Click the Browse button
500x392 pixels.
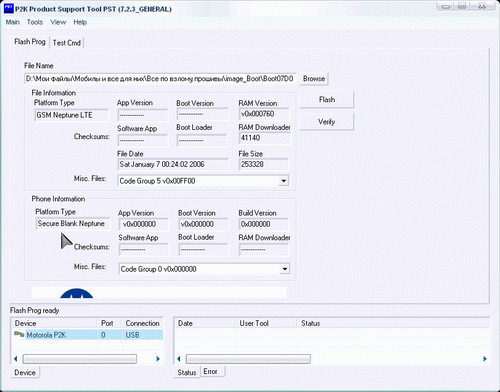314,79
